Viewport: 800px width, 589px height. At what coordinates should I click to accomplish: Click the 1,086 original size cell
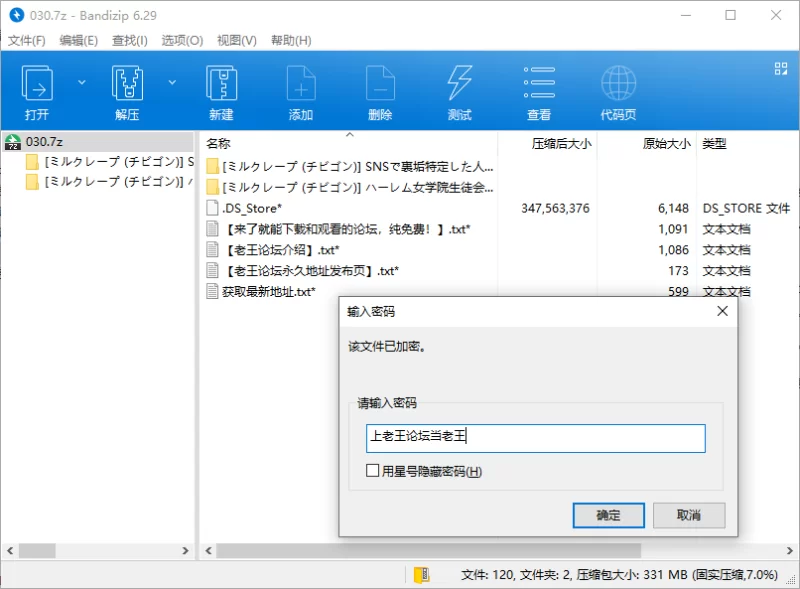[x=673, y=250]
